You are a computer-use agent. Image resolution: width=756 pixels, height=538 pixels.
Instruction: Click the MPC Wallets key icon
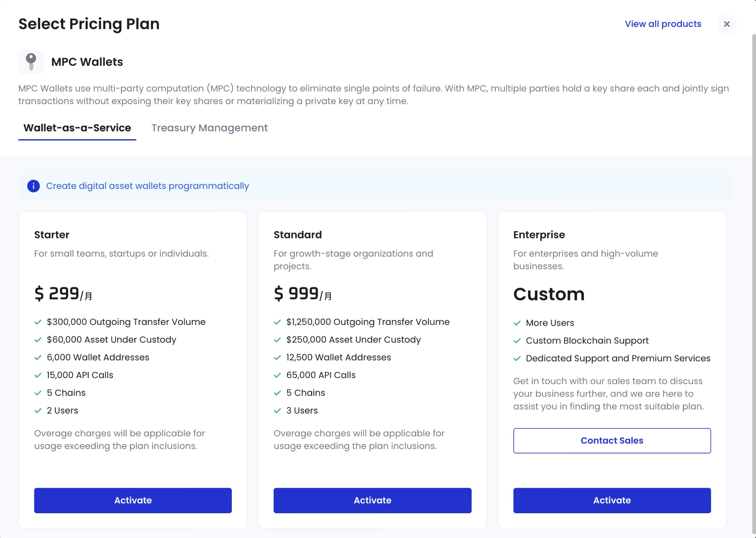click(x=31, y=61)
